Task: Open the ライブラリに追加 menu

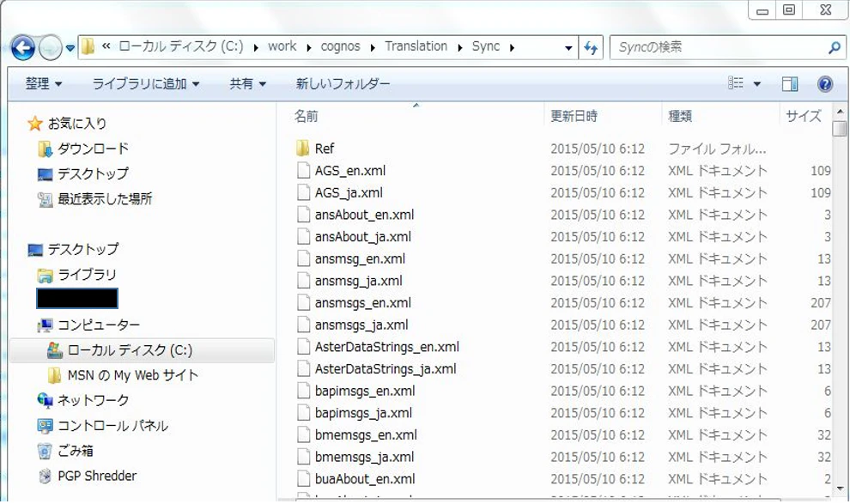Action: coord(146,84)
